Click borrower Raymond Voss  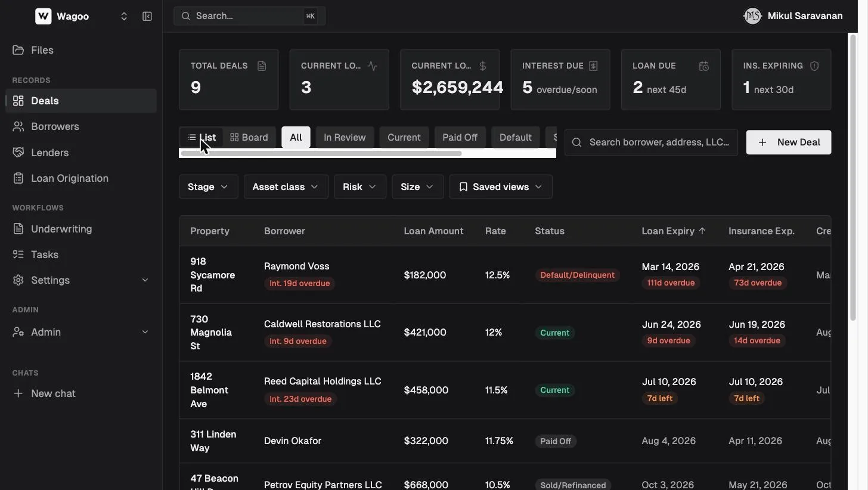[296, 266]
